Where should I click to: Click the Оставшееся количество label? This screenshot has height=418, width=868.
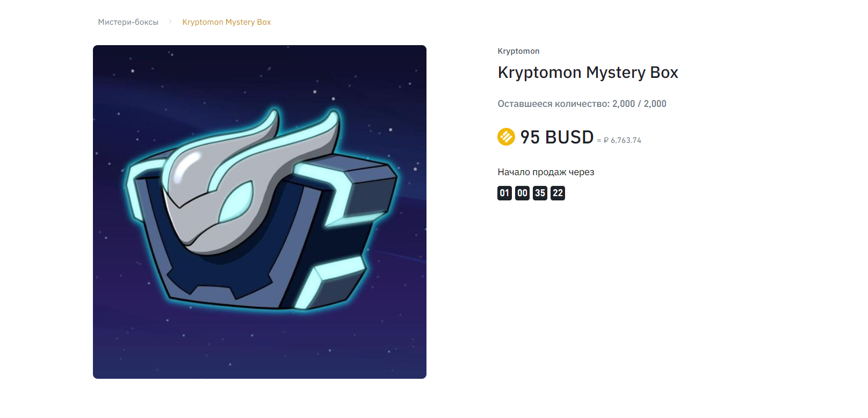553,104
